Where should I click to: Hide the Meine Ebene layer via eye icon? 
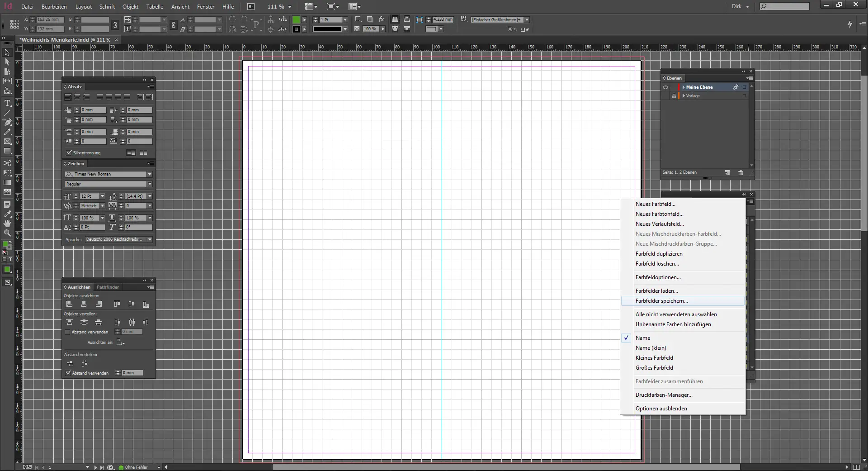point(665,87)
